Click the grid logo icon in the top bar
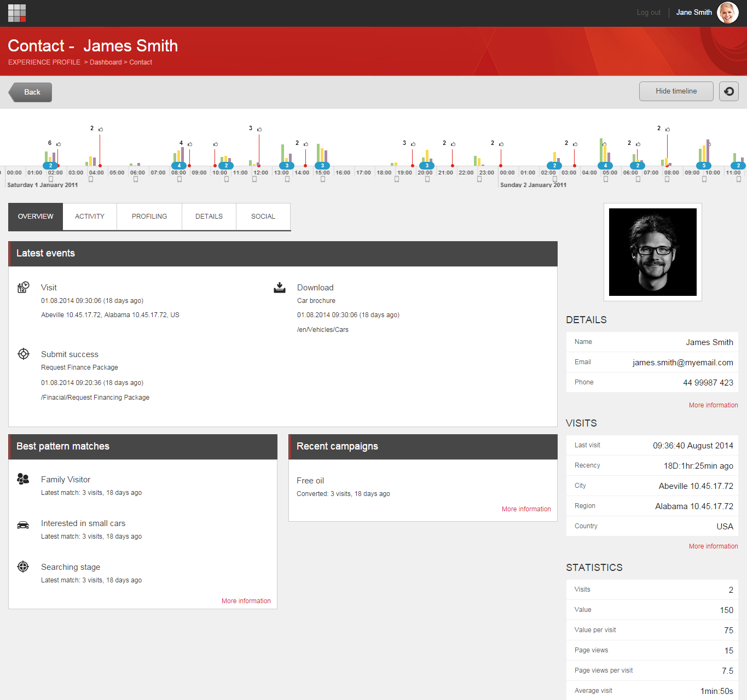Viewport: 747px width, 700px height. [x=17, y=13]
